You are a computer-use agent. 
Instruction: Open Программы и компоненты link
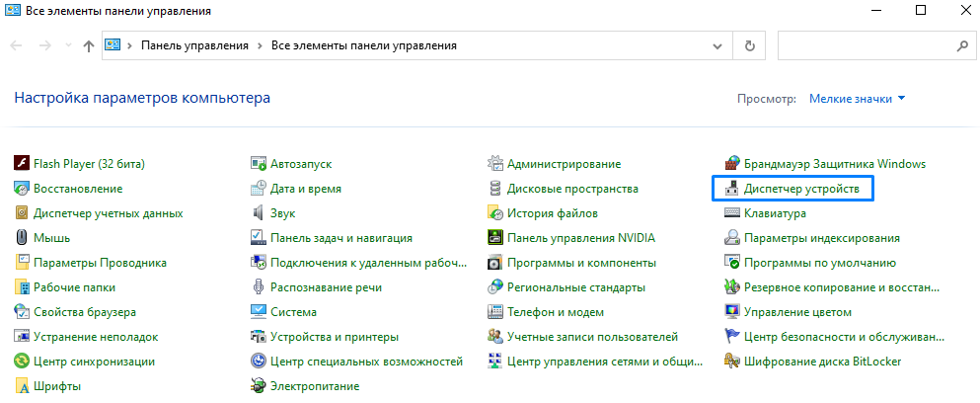(581, 263)
